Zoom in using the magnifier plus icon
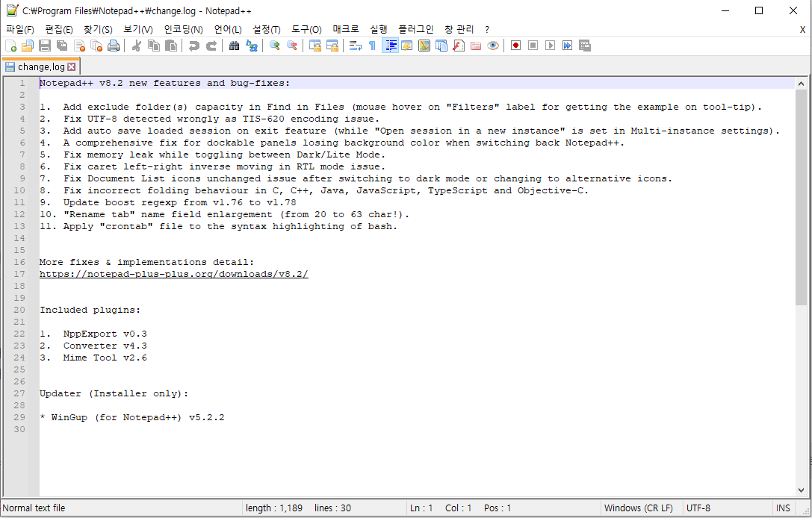This screenshot has width=812, height=518. click(274, 46)
